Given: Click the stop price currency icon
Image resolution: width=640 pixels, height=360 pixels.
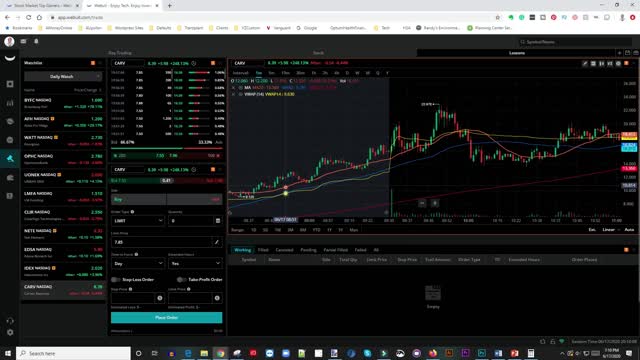Looking at the screenshot, I should pyautogui.click(x=160, y=298).
